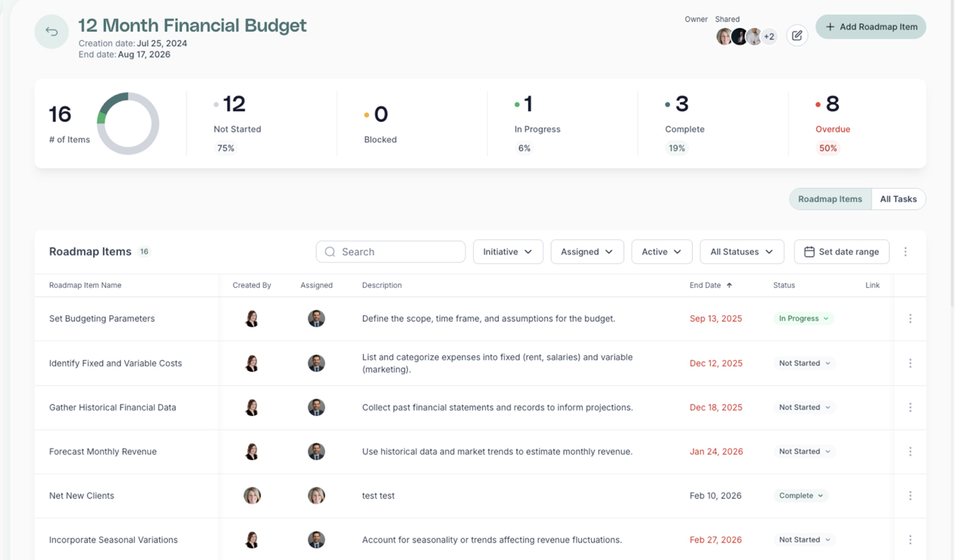955x560 pixels.
Task: Open status dropdown for Identify Fixed and Variable Costs
Action: pos(804,364)
